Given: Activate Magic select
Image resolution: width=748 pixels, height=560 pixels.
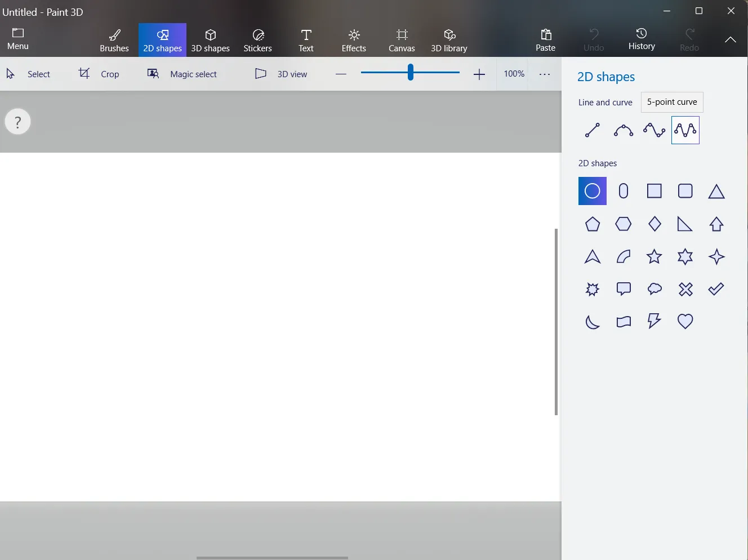Looking at the screenshot, I should tap(182, 74).
